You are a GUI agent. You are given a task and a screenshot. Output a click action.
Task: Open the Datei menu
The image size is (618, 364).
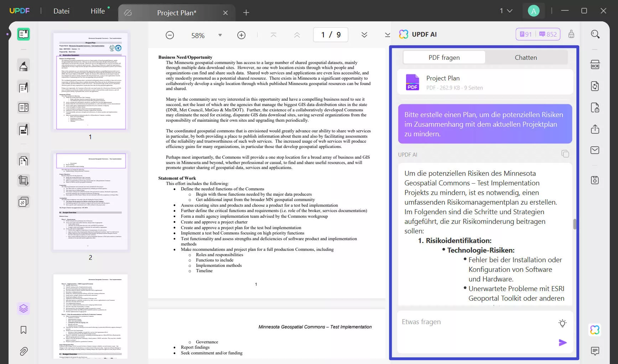tap(61, 11)
